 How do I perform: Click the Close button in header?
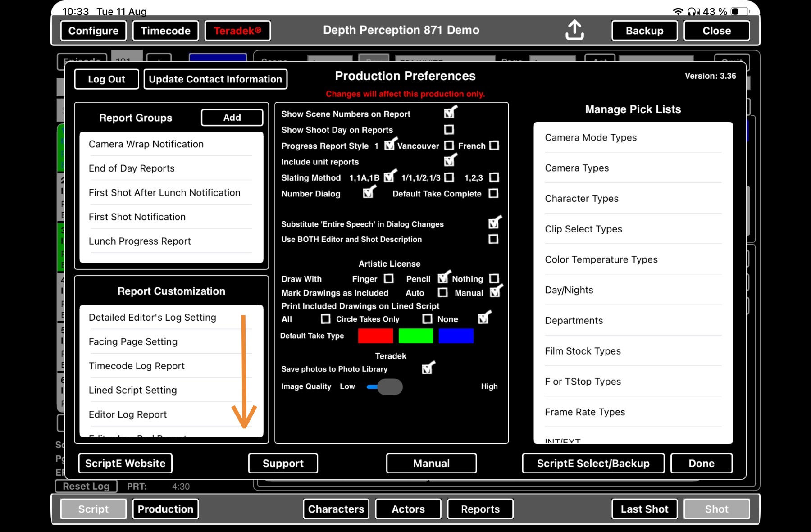pyautogui.click(x=716, y=31)
